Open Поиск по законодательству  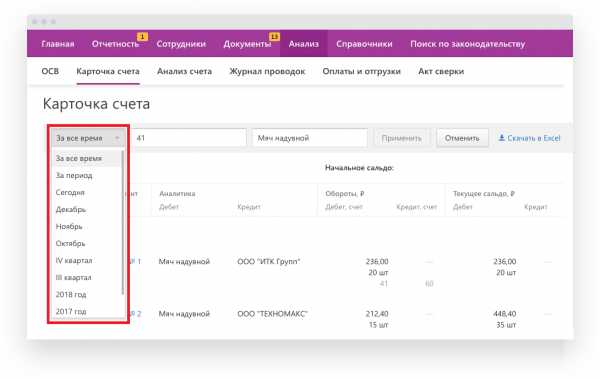click(x=468, y=44)
